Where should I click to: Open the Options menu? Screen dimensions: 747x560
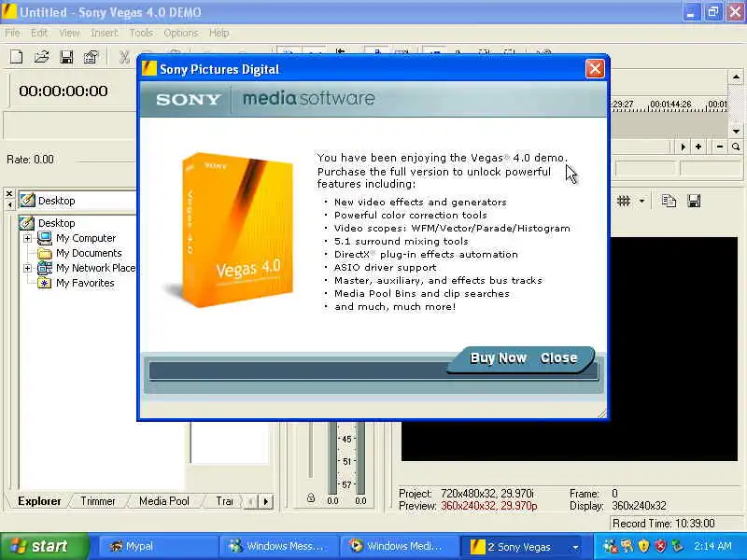(x=180, y=33)
